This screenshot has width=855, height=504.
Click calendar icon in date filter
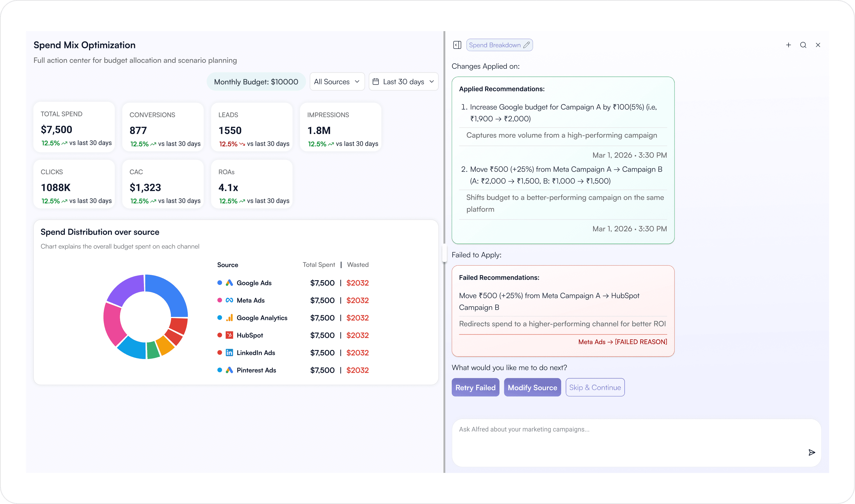pos(376,82)
